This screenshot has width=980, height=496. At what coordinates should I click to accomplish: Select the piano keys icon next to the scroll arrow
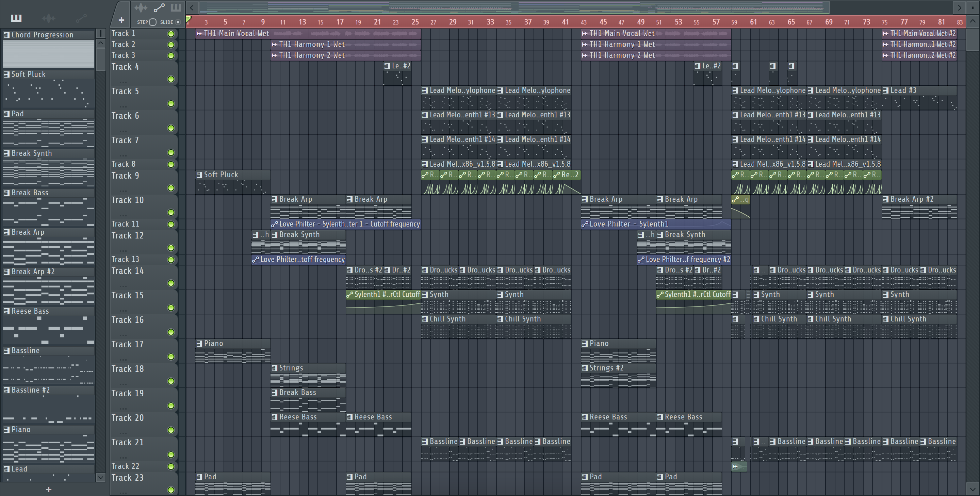coord(176,7)
